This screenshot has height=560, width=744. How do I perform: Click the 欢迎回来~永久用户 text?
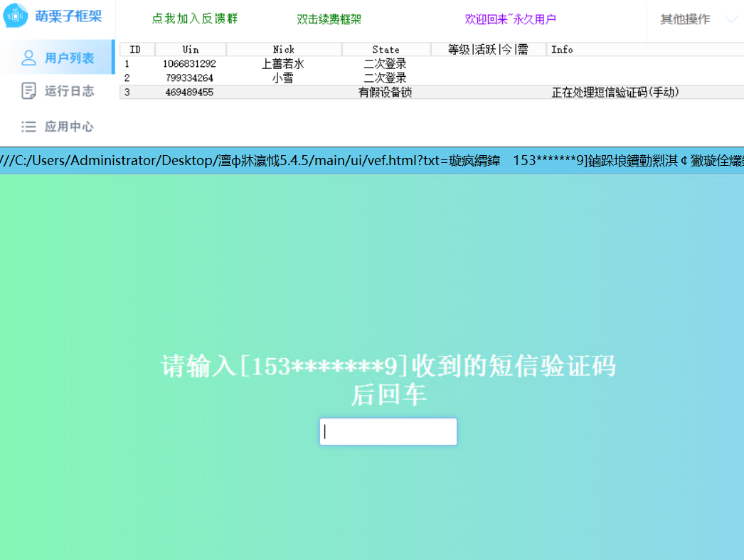tap(511, 19)
